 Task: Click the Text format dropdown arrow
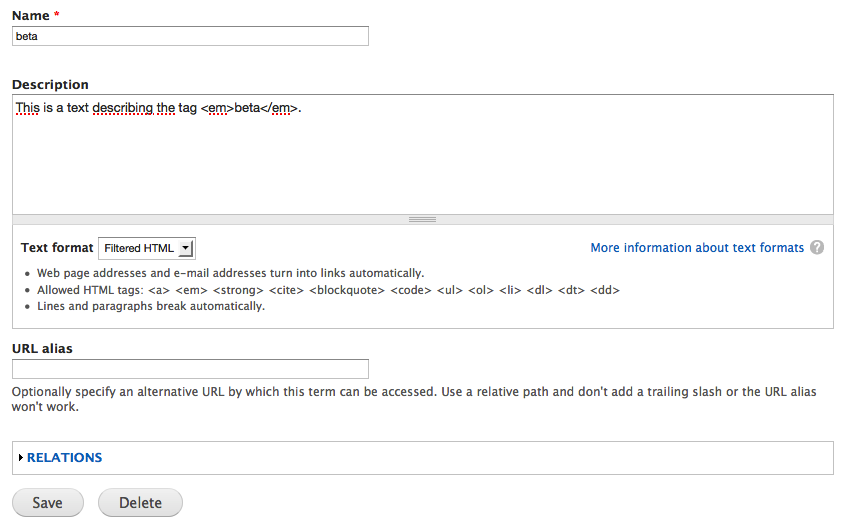coord(186,248)
